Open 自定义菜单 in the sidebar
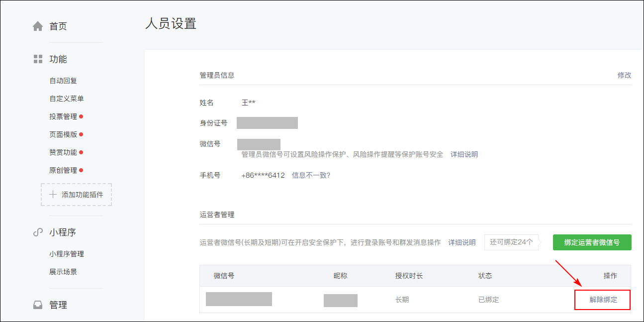The image size is (644, 322). (67, 99)
